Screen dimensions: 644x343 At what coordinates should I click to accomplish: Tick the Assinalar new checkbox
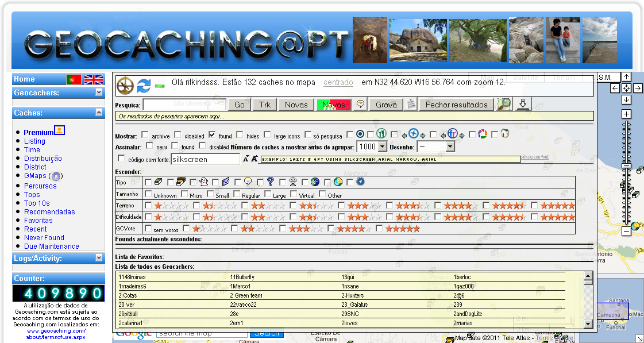click(x=149, y=145)
